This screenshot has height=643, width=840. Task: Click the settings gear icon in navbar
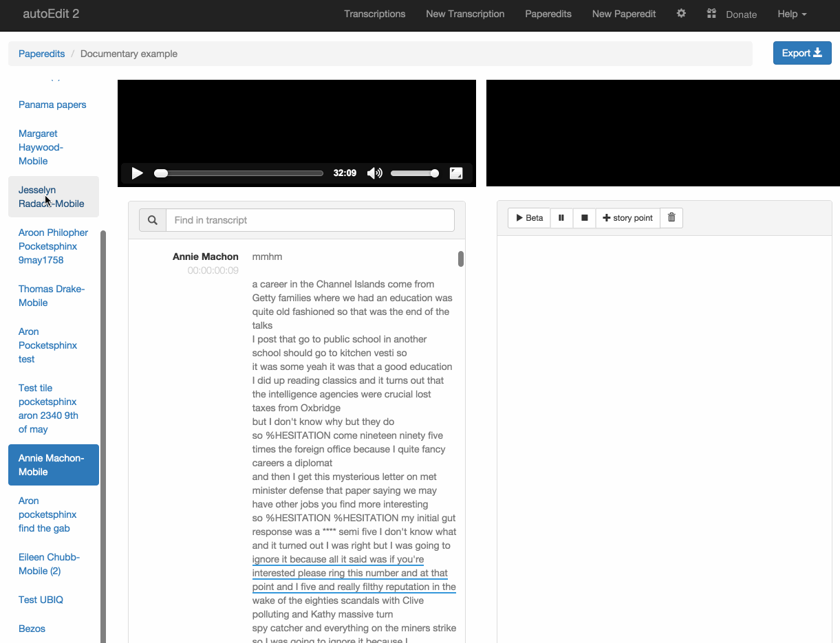pos(681,14)
